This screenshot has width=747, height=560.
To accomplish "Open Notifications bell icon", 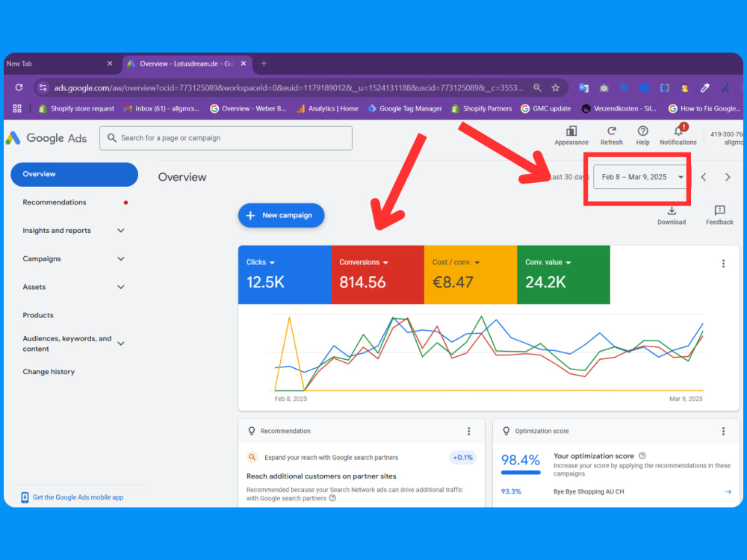I will [678, 135].
